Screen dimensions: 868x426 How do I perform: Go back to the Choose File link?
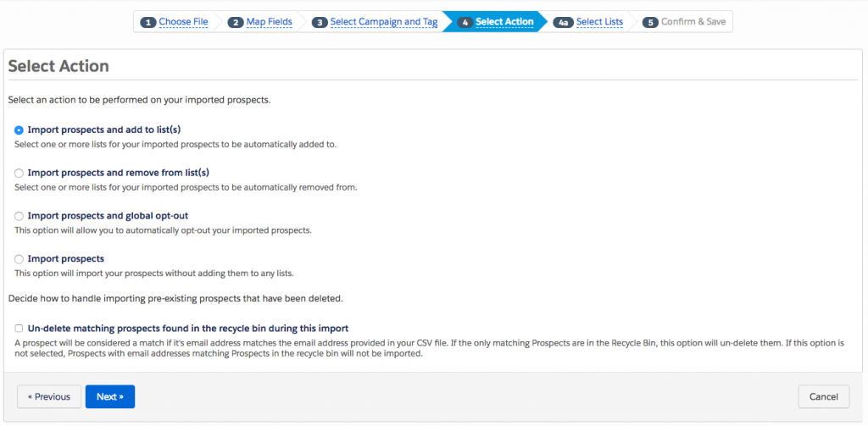pyautogui.click(x=183, y=22)
